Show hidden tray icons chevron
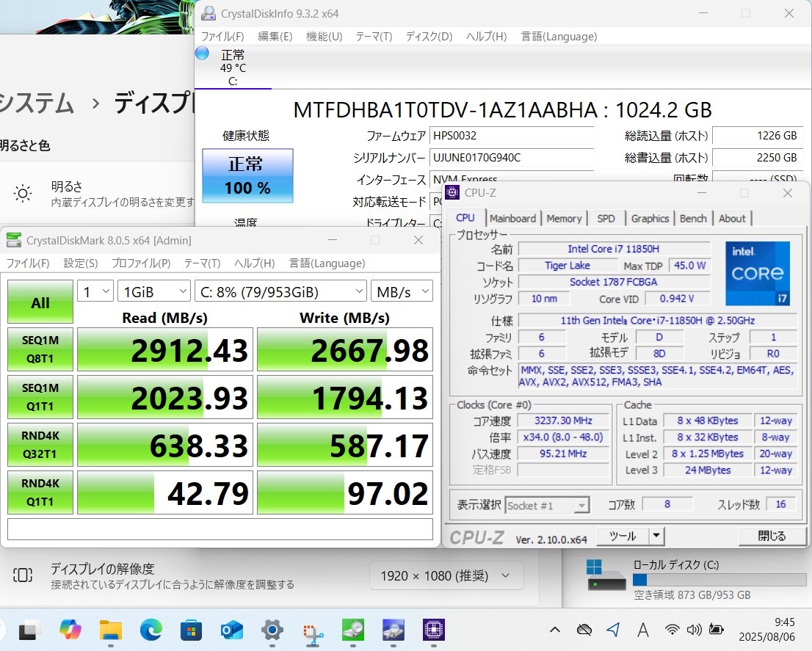Screen dimensions: 812x651 [554, 630]
